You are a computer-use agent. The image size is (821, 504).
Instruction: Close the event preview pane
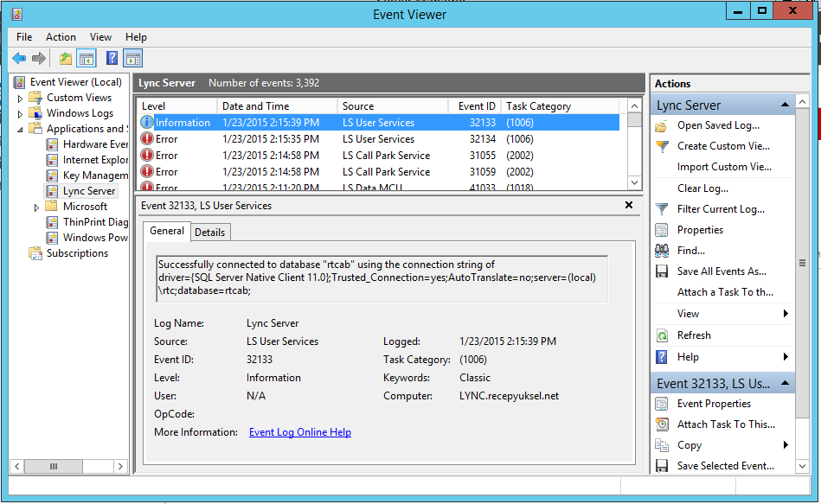629,205
